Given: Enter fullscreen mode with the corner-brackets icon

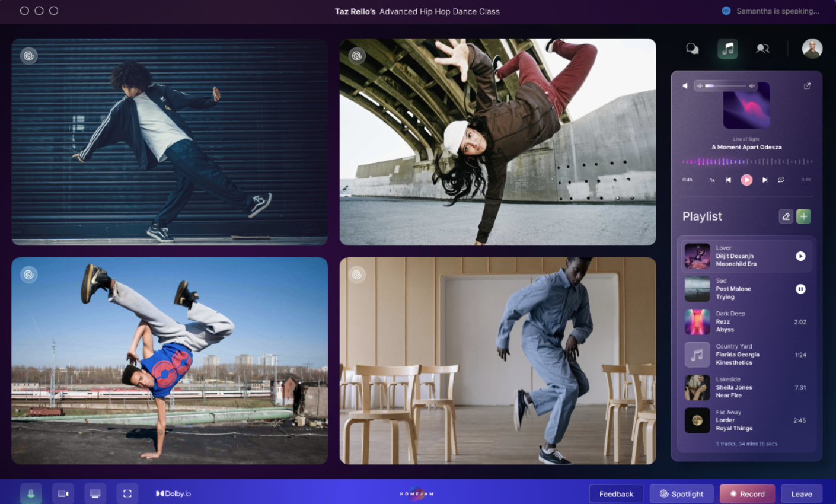Looking at the screenshot, I should pyautogui.click(x=127, y=493).
